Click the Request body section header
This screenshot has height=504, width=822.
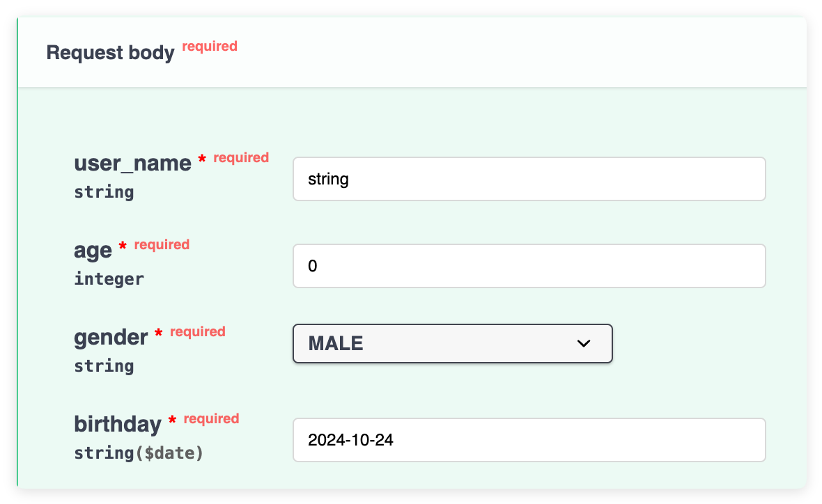coord(110,52)
